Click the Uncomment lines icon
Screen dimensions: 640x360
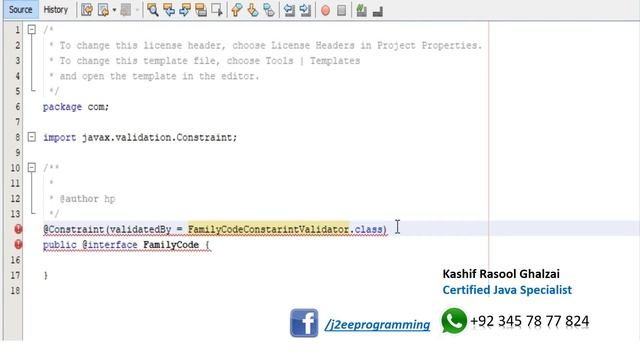click(x=378, y=10)
